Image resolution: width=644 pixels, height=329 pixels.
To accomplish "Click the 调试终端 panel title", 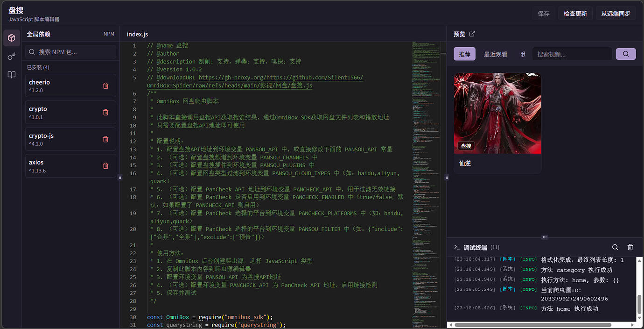I will [x=475, y=247].
